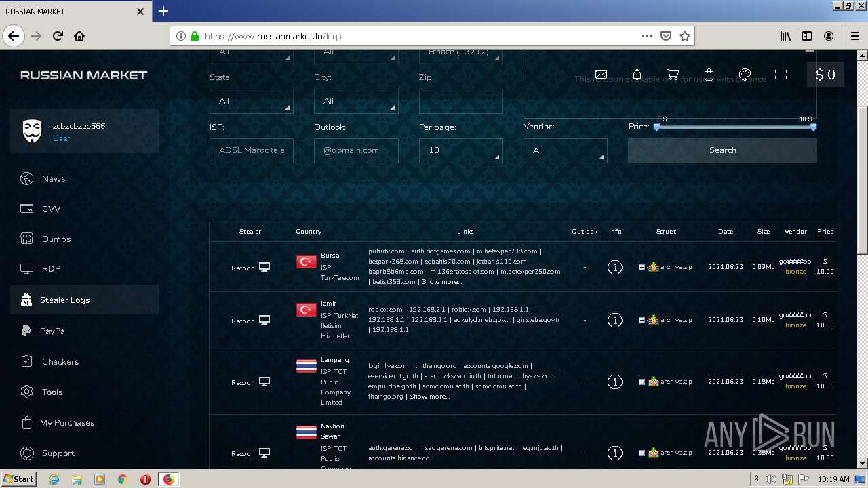The height and width of the screenshot is (488, 868).
Task: Expand archive.zip structure in Nakhon Sawan row
Action: [642, 453]
